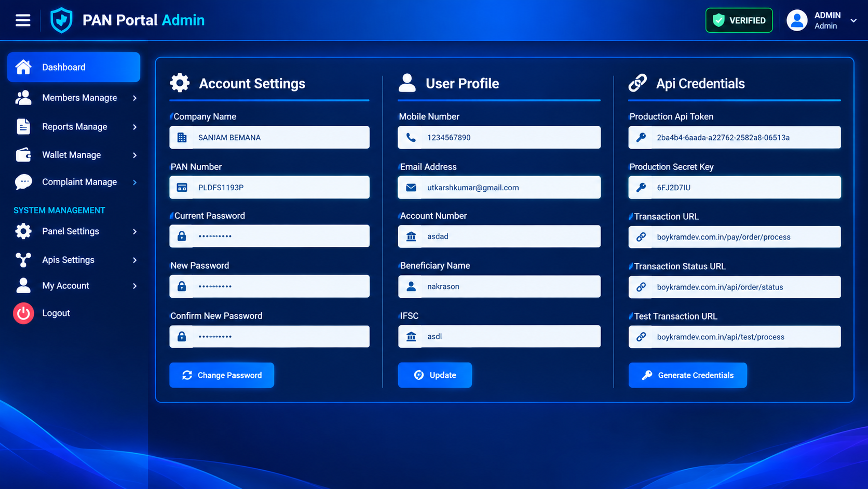Click the Update profile button
The width and height of the screenshot is (868, 489).
(435, 375)
